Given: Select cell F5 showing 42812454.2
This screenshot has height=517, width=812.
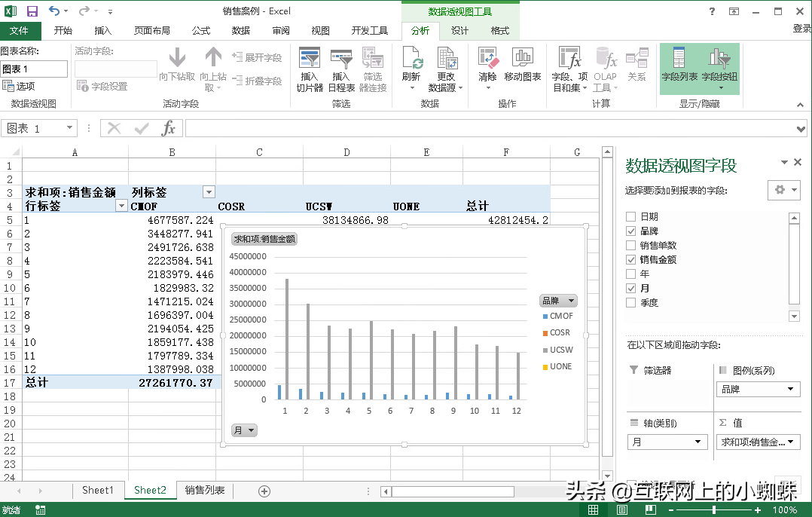Looking at the screenshot, I should pos(506,219).
